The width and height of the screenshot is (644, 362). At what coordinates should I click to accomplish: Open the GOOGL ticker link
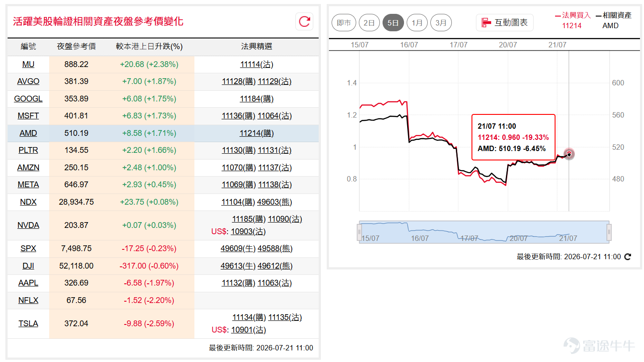click(28, 99)
